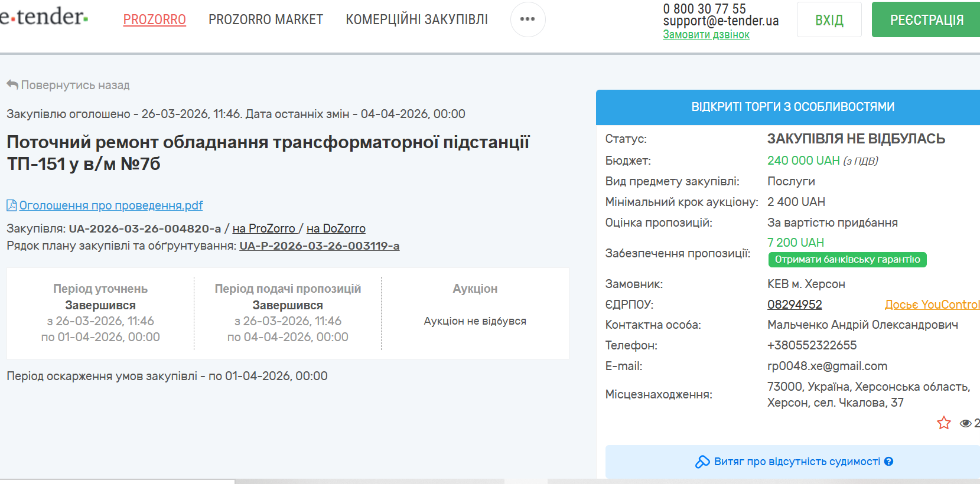The width and height of the screenshot is (980, 484).
Task: Open КОМЕРЦІЙНІ ЗАКУПІВЛІ section
Action: [x=416, y=19]
